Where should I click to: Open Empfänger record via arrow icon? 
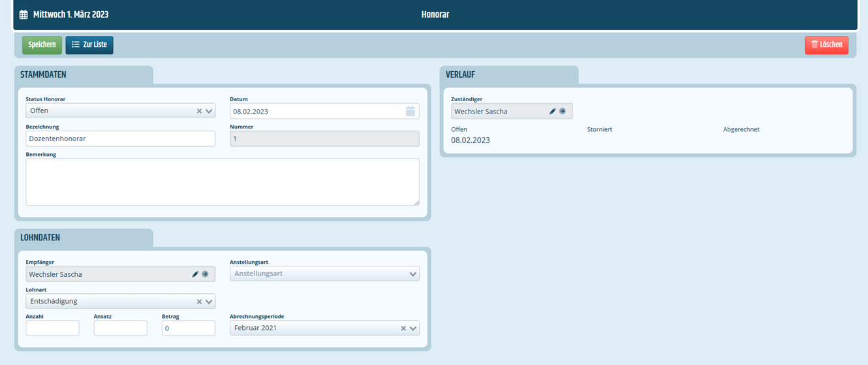(x=205, y=274)
